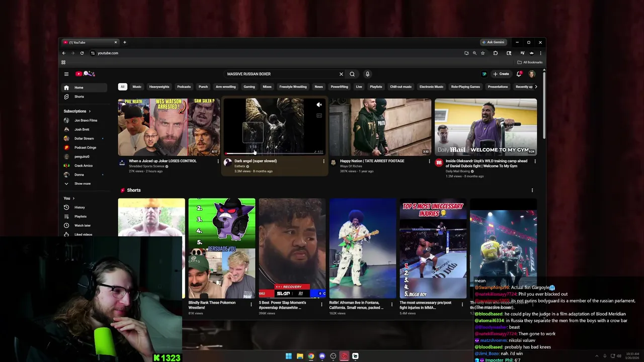The image size is (644, 362).
Task: Open options for Usyk training camp video
Action: (x=535, y=161)
